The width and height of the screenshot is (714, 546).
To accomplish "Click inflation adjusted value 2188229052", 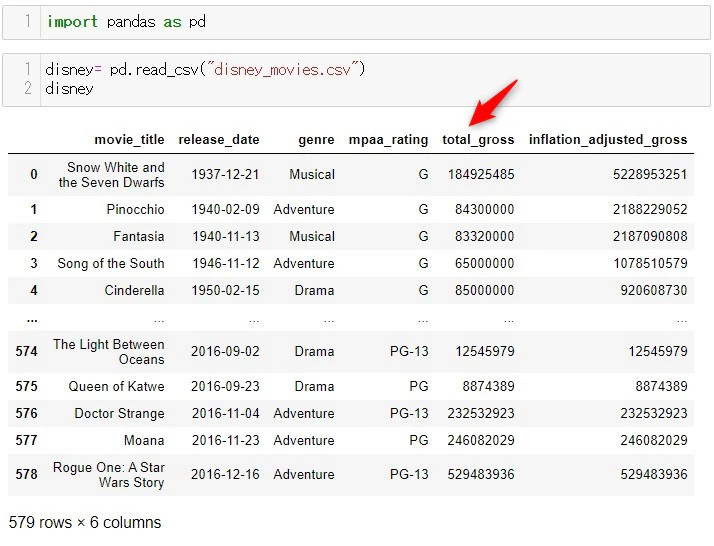I will pos(650,209).
